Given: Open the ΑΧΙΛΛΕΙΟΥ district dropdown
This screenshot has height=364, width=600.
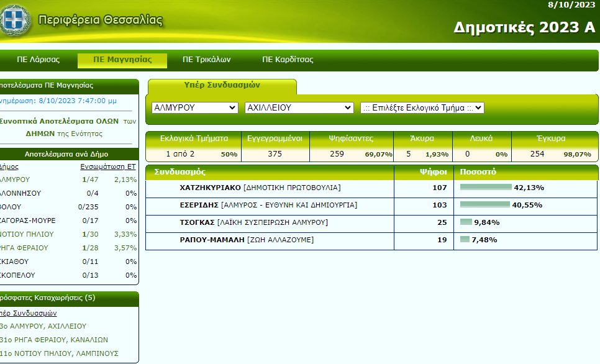Looking at the screenshot, I should pos(299,107).
